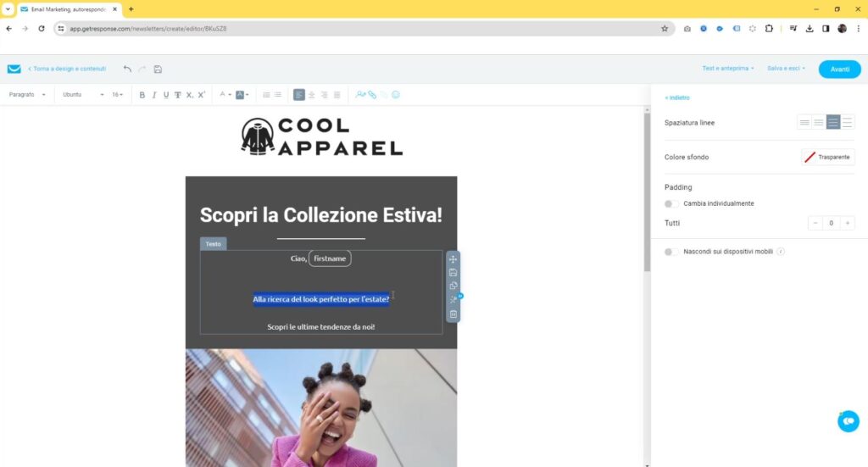The image size is (868, 467).
Task: Open the emoji picker icon
Action: (396, 95)
